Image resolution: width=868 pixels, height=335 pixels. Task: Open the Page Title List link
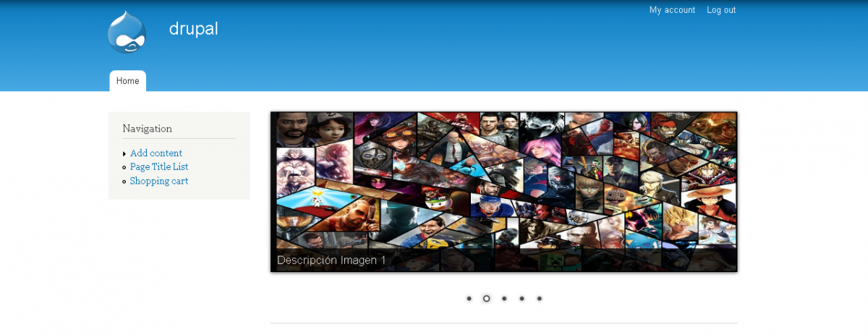click(x=159, y=167)
